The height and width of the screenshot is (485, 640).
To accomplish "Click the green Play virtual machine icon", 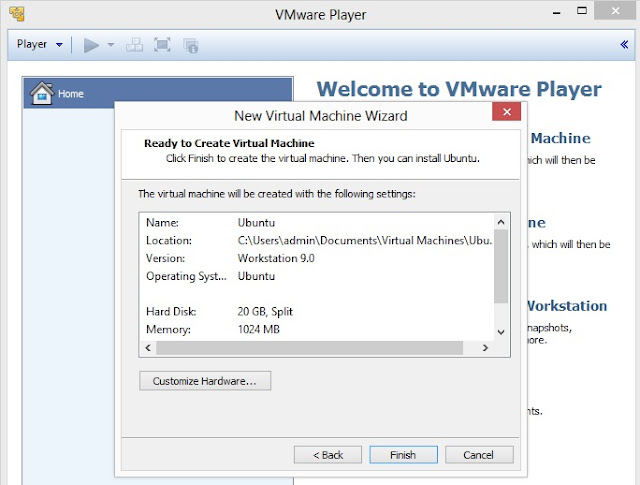I will click(x=91, y=45).
